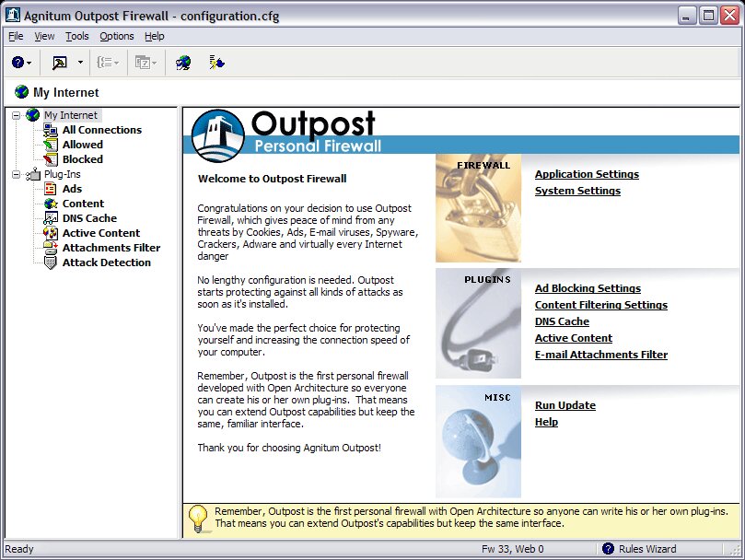Collapse the My Internet tree node
This screenshot has width=745, height=560.
pos(17,115)
